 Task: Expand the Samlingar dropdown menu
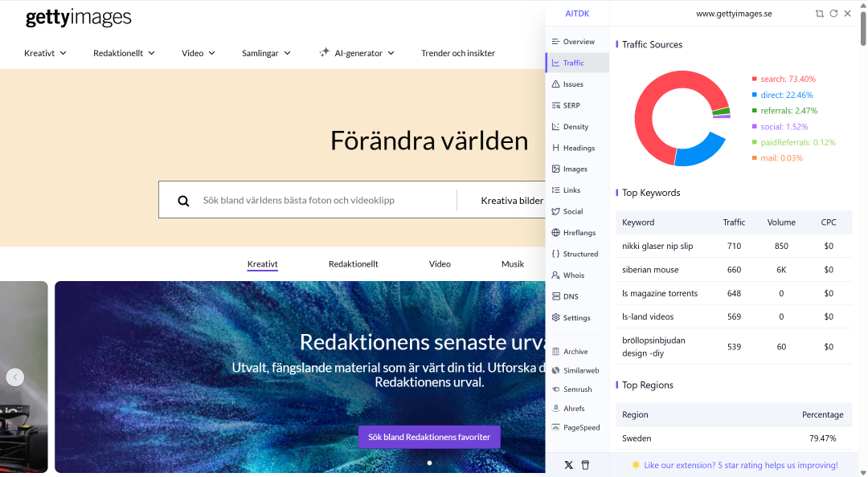click(x=266, y=53)
